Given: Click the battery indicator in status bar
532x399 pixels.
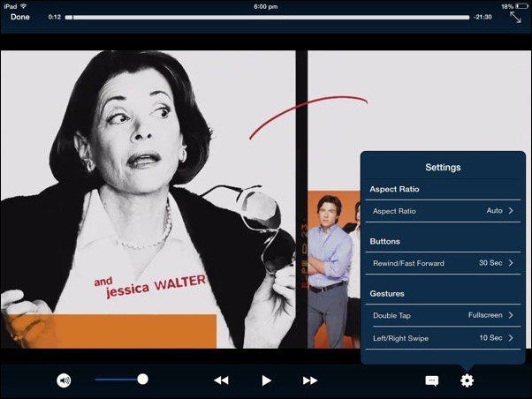Looking at the screenshot, I should pyautogui.click(x=521, y=6).
